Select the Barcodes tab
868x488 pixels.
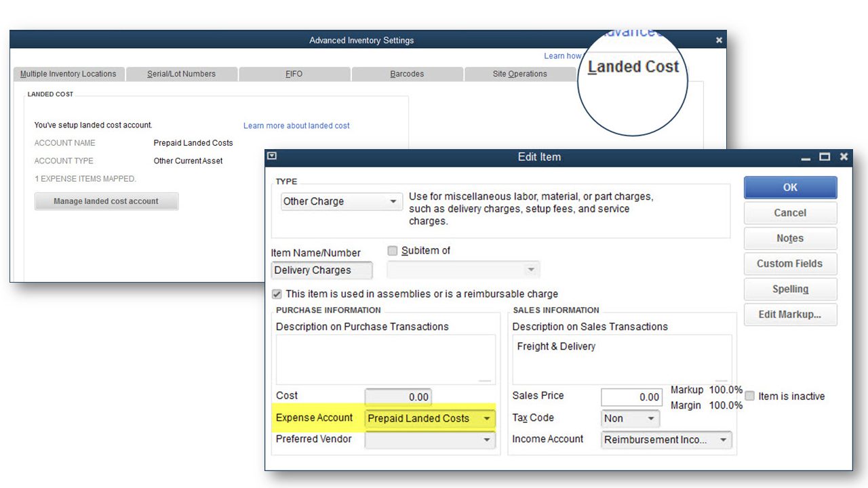(407, 74)
